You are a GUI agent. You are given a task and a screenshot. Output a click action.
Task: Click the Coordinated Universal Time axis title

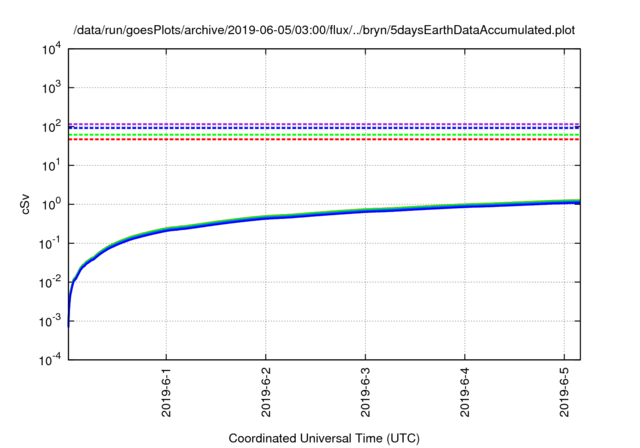tap(324, 438)
